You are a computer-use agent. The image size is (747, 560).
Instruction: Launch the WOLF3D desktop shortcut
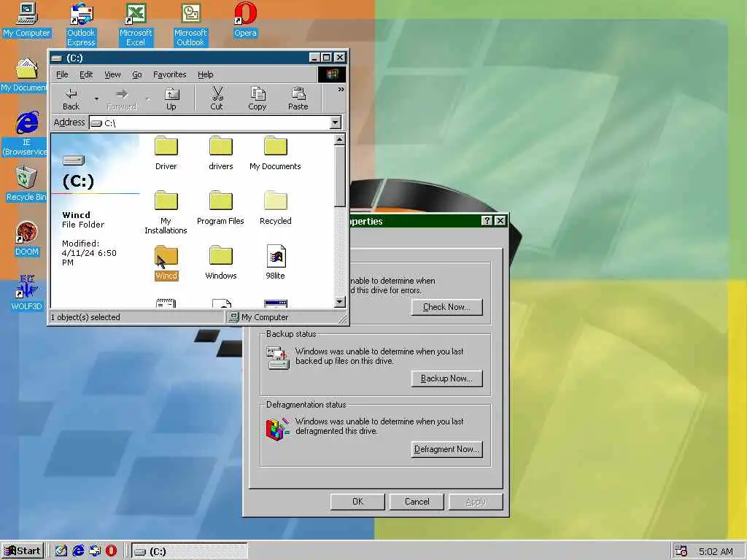coord(26,293)
